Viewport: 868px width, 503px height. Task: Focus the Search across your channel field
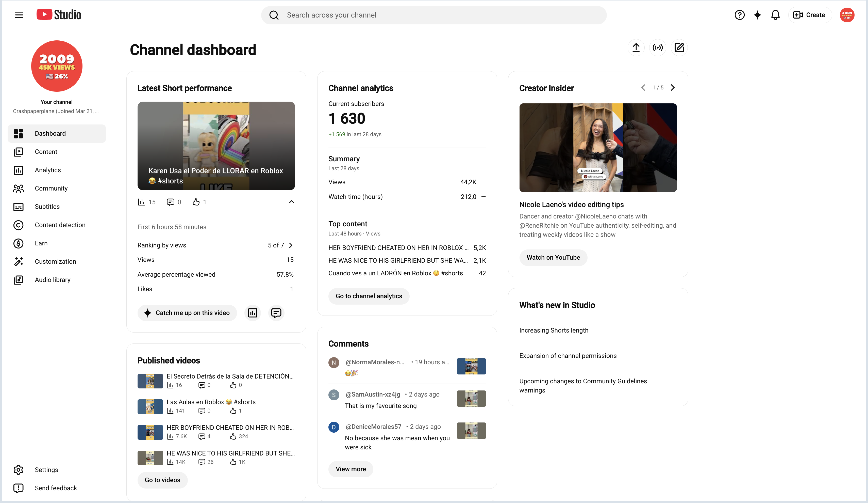[x=434, y=15]
